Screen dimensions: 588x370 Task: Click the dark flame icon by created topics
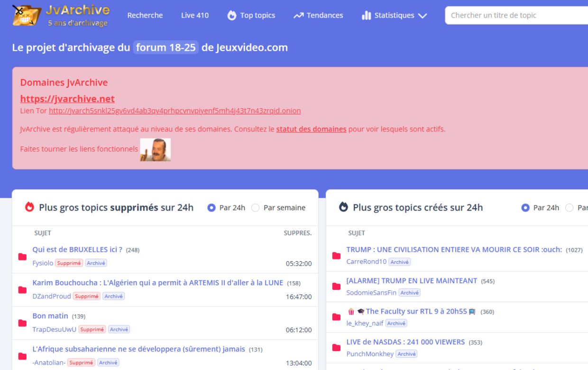pyautogui.click(x=344, y=207)
